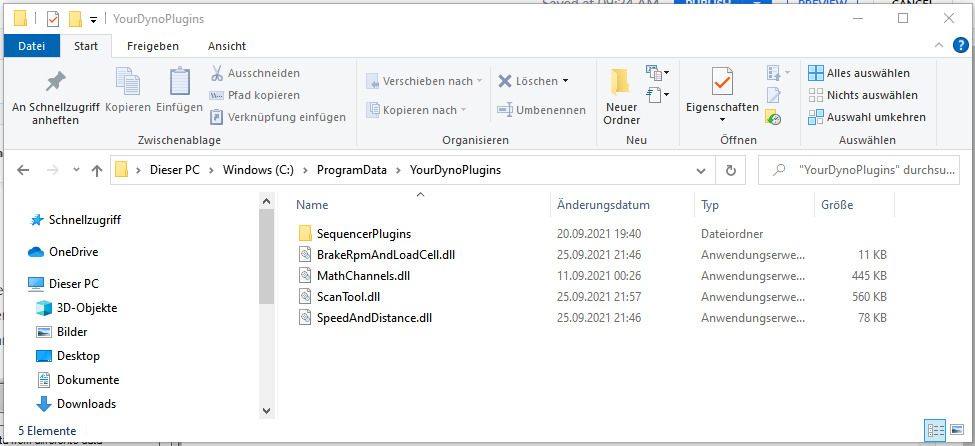Click Nichts auswählen
Image resolution: width=975 pixels, height=446 pixels.
click(863, 95)
